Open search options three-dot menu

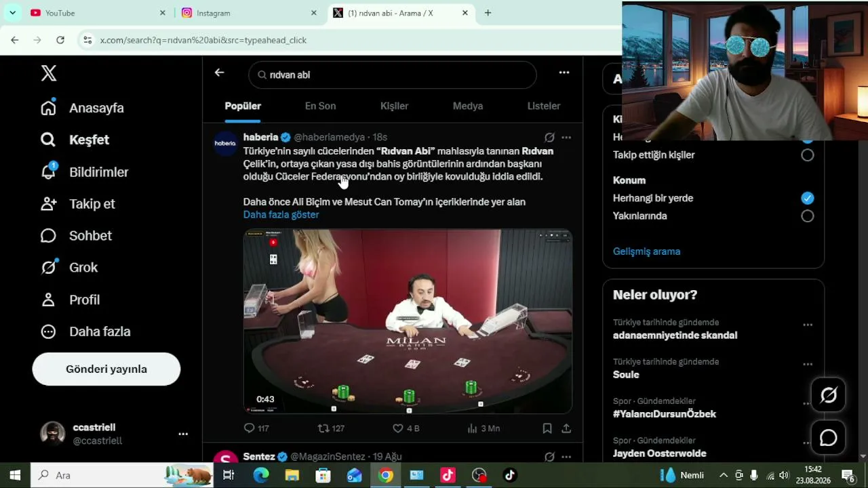coord(564,73)
